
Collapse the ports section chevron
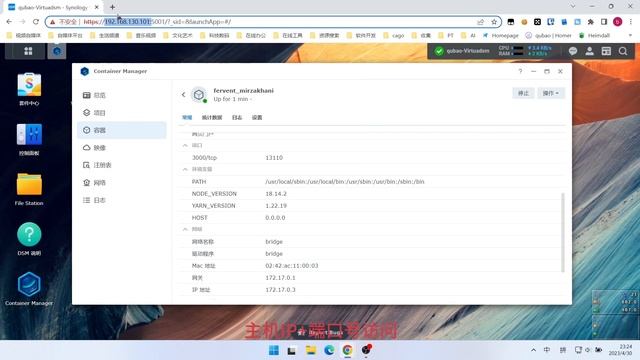(x=185, y=145)
